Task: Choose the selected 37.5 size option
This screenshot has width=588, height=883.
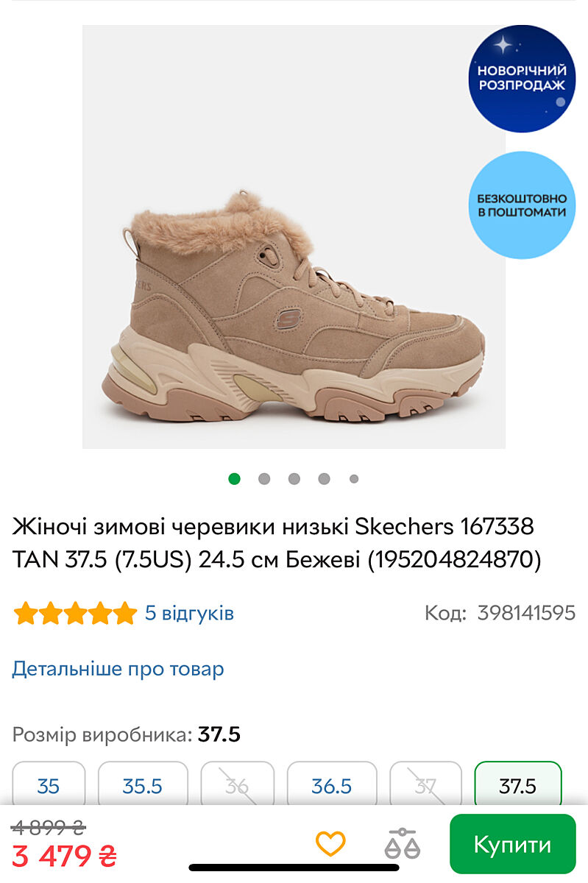Action: coord(518,786)
